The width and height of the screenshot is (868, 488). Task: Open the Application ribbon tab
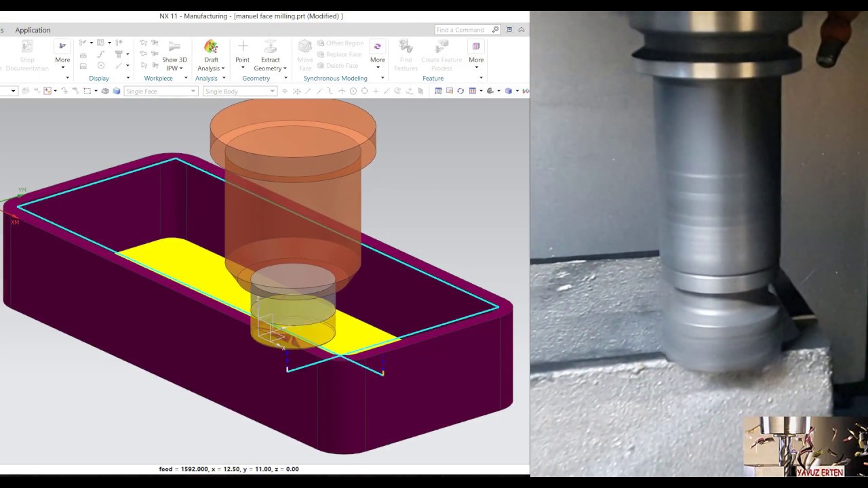coord(33,30)
